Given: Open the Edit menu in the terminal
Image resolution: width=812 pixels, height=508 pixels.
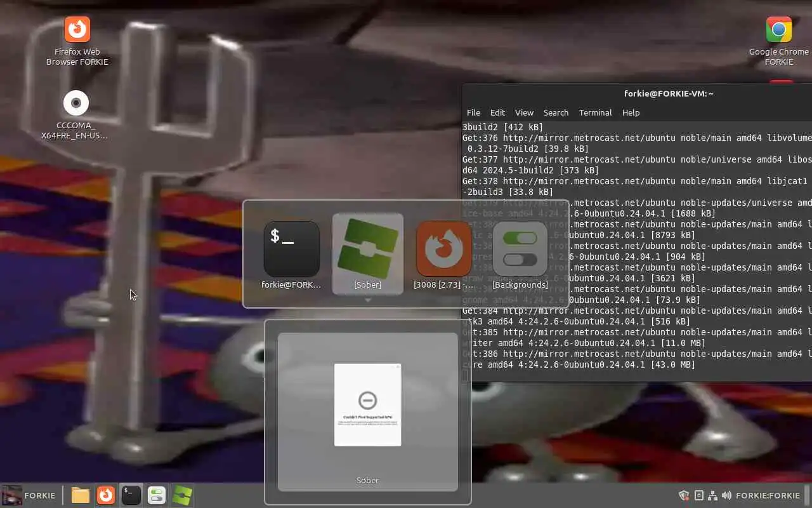Looking at the screenshot, I should point(497,112).
